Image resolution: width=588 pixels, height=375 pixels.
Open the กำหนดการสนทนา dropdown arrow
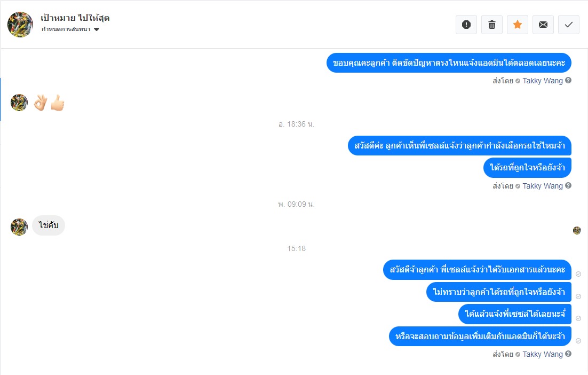[97, 29]
